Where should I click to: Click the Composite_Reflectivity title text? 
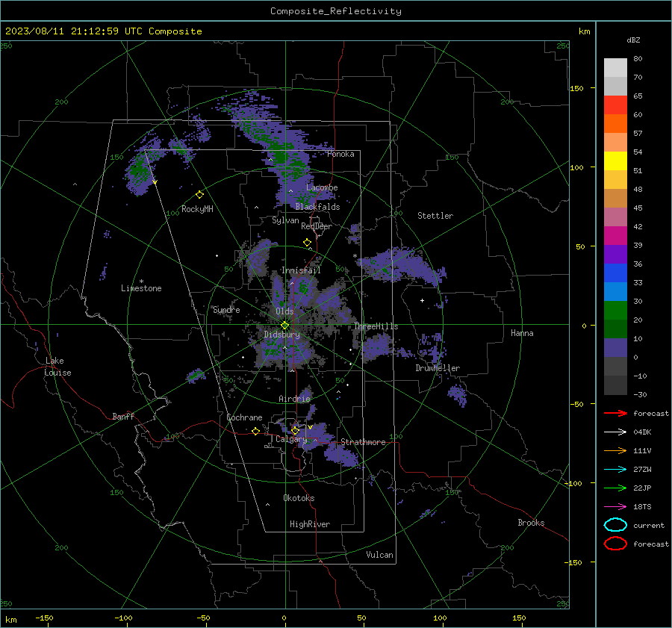click(x=336, y=11)
